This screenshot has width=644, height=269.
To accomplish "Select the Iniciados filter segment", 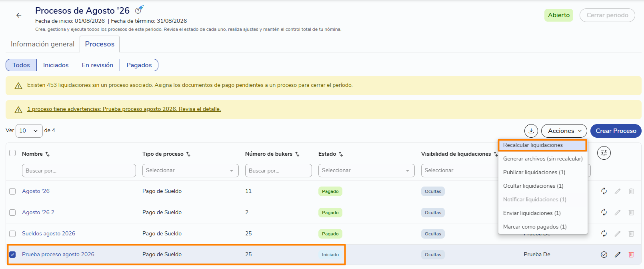I will click(x=56, y=65).
